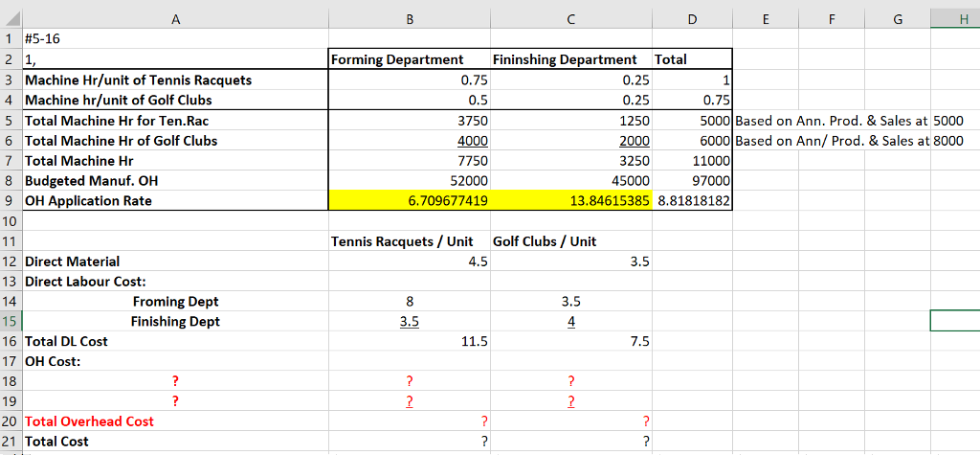Click 'Direct Material' label cell
Image resolution: width=980 pixels, height=455 pixels.
click(176, 262)
